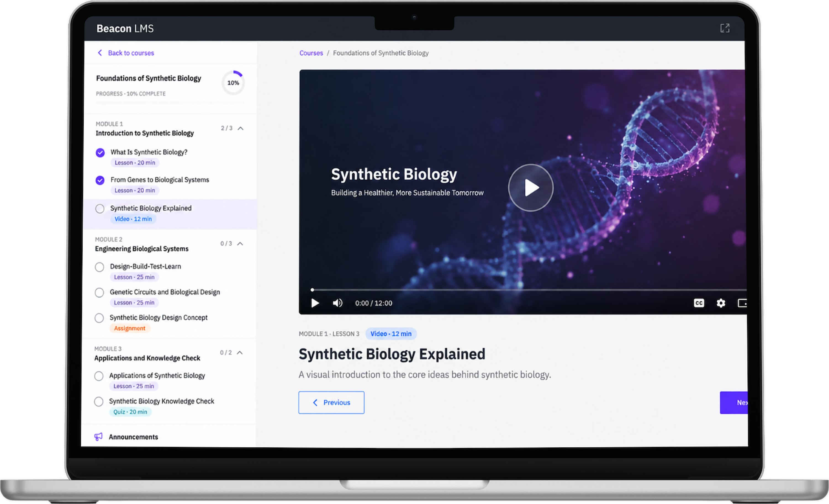Click MODULE 1 · LESSON 3 label
The image size is (829, 504).
[329, 334]
